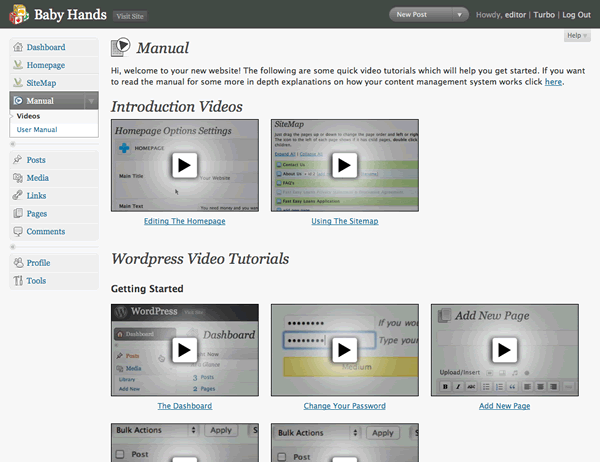Image resolution: width=600 pixels, height=462 pixels.
Task: Open the Editing The Homepage link
Action: coord(184,221)
